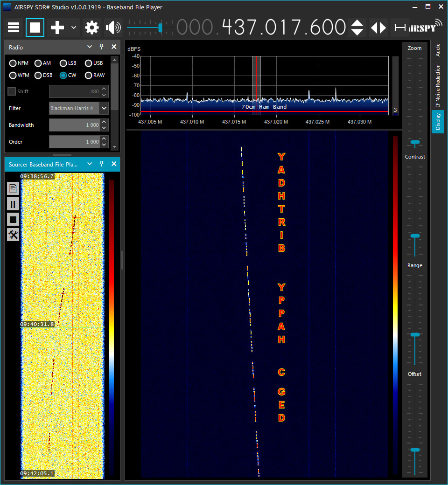Choose the WFM radio mode
The height and width of the screenshot is (485, 448).
(13, 75)
